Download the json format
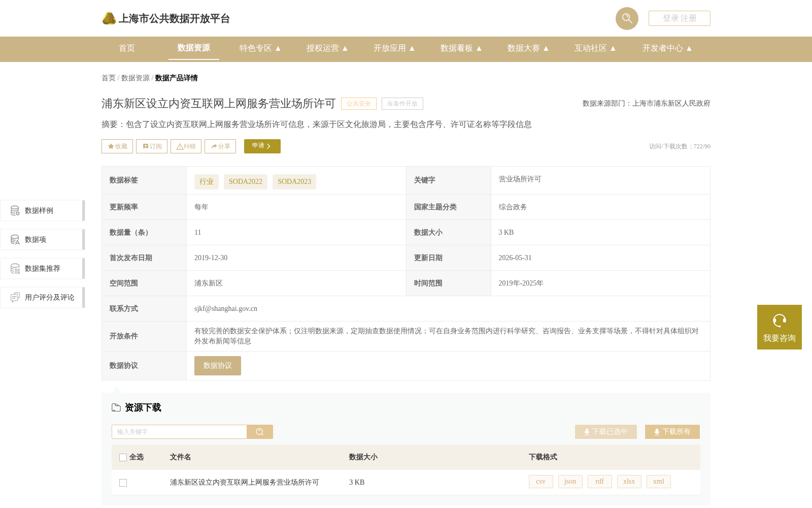812x508 pixels. [570, 482]
